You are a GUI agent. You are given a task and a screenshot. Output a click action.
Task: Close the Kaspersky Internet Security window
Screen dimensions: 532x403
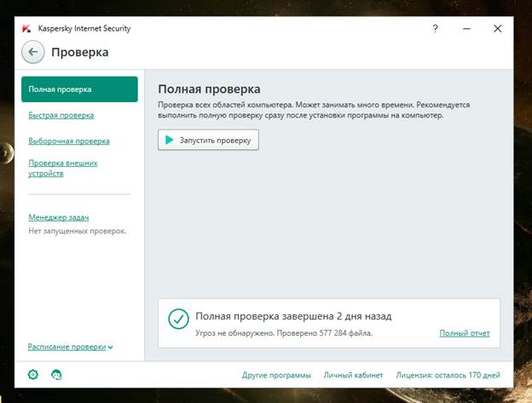click(x=498, y=28)
